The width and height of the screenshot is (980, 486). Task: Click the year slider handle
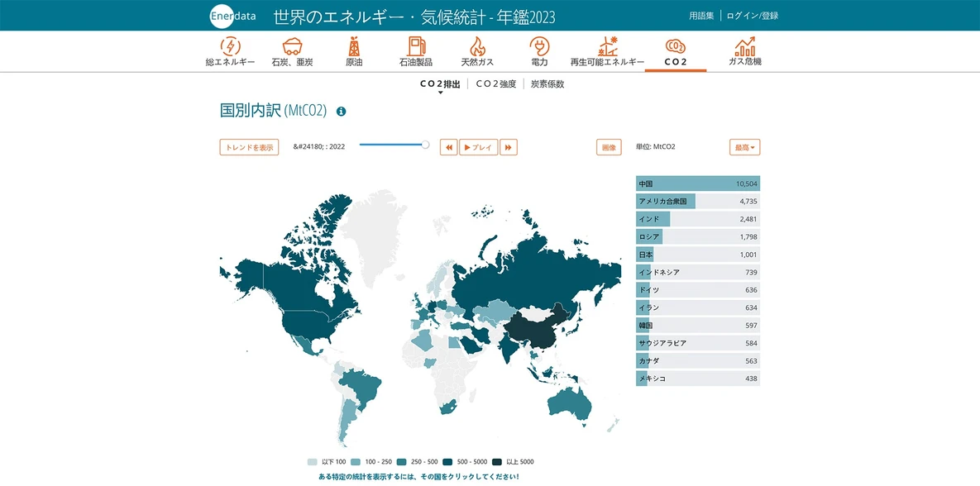[x=425, y=145]
